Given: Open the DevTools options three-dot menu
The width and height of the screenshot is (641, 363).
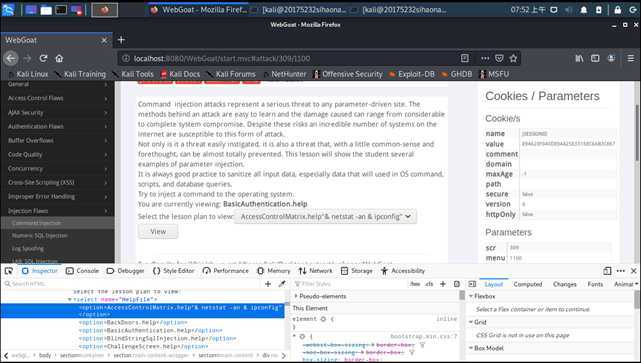Looking at the screenshot, I should (621, 271).
